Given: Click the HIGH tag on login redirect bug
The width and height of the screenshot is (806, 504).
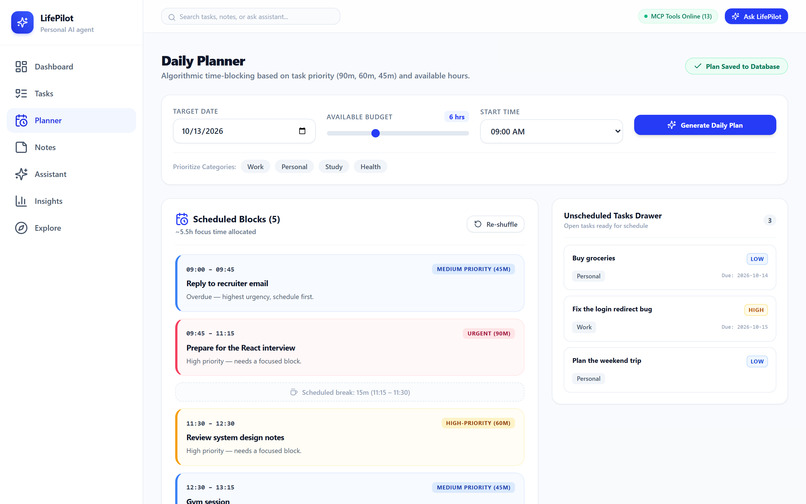Looking at the screenshot, I should (756, 310).
